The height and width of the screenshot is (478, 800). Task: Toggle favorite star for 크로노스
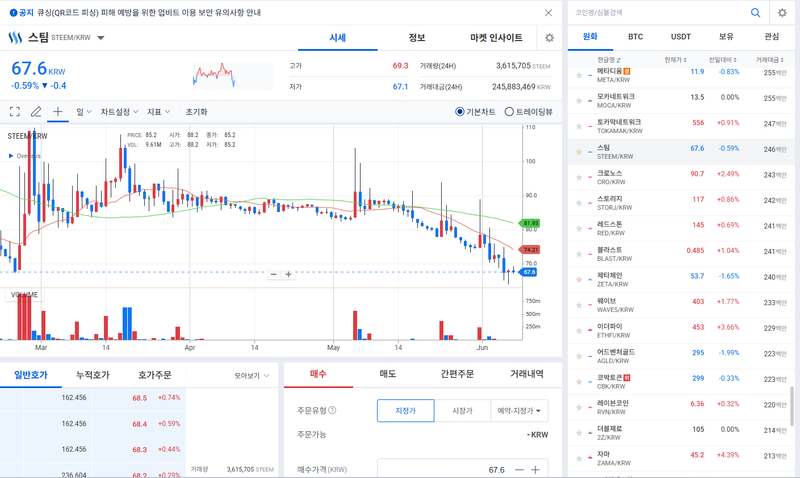click(579, 178)
